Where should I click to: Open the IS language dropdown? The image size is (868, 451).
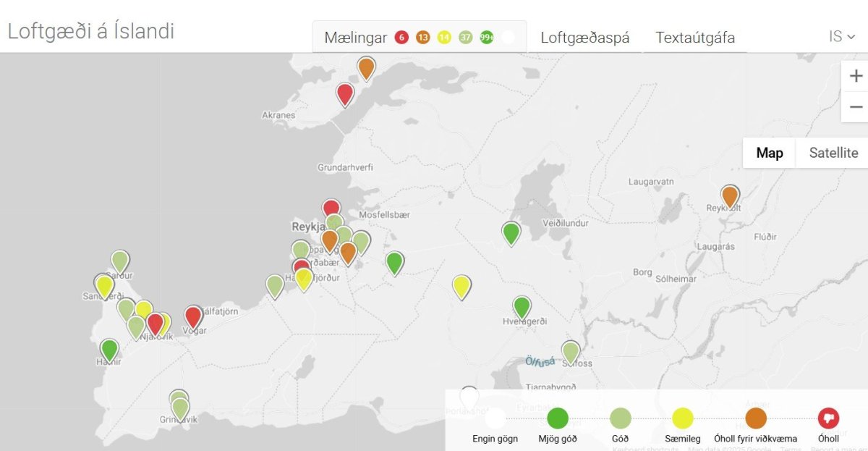pyautogui.click(x=841, y=36)
